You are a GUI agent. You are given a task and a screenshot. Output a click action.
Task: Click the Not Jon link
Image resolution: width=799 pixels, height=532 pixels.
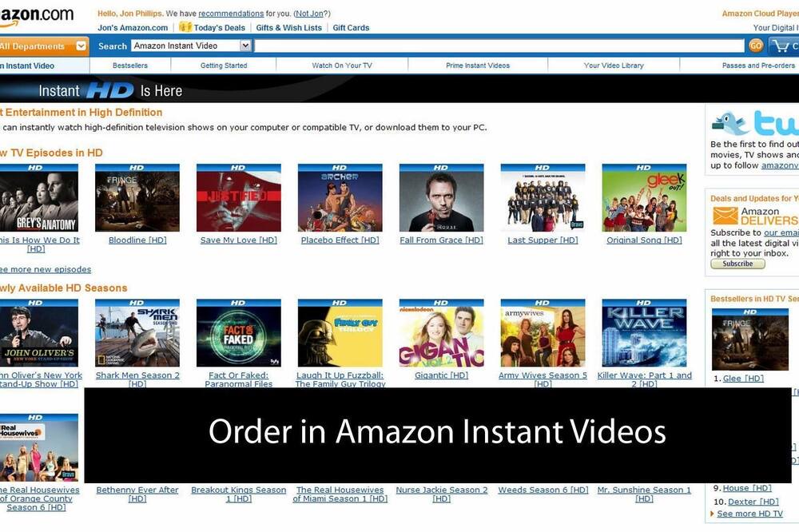pyautogui.click(x=310, y=14)
